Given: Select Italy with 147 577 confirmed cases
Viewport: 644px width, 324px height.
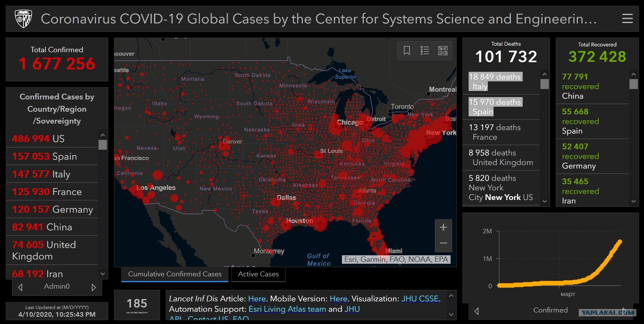Looking at the screenshot, I should [x=52, y=174].
